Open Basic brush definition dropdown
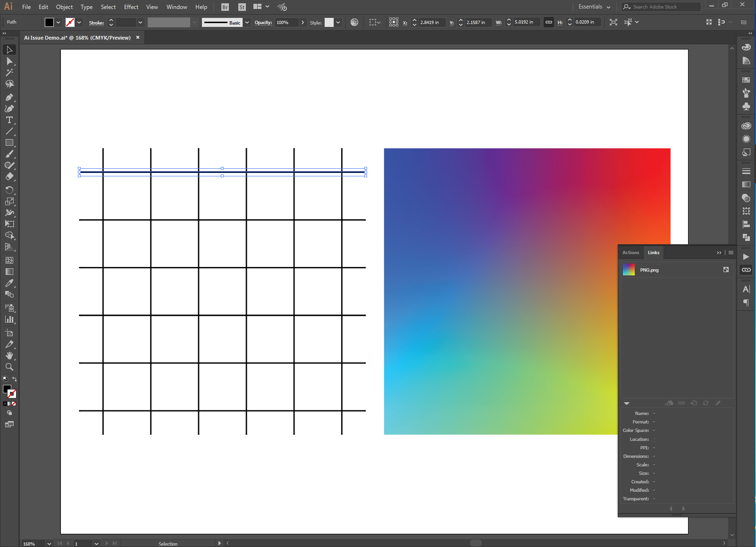Screen dimensions: 756x547 click(x=247, y=22)
